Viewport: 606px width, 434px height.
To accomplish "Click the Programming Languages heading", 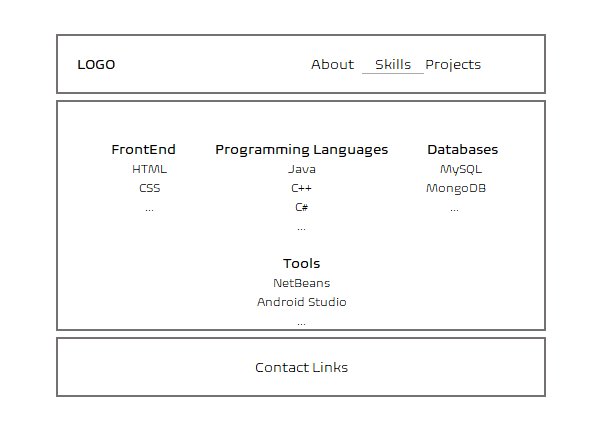I will coord(301,150).
